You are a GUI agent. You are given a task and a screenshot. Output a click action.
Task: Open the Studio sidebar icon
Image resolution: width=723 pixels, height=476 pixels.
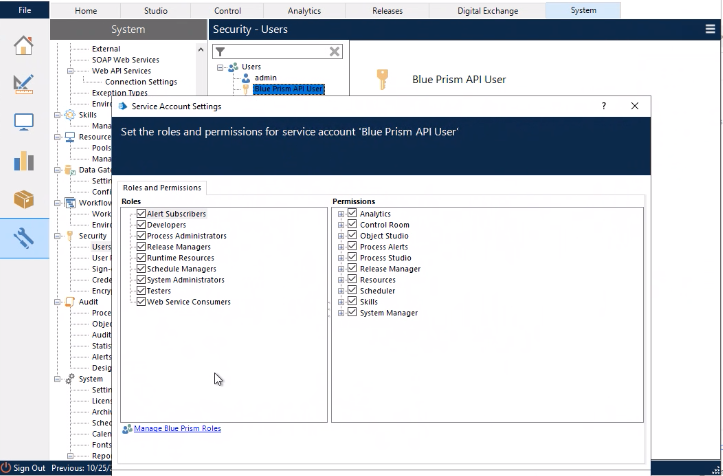pyautogui.click(x=24, y=84)
